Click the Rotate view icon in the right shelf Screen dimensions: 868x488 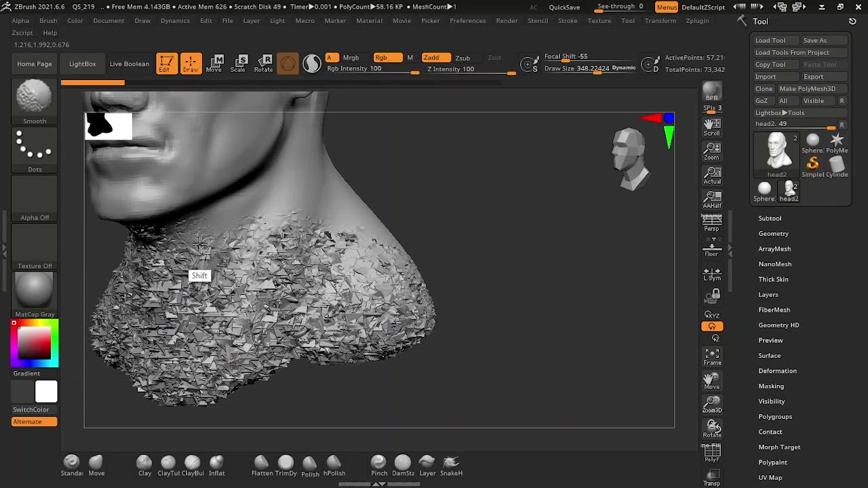(711, 429)
